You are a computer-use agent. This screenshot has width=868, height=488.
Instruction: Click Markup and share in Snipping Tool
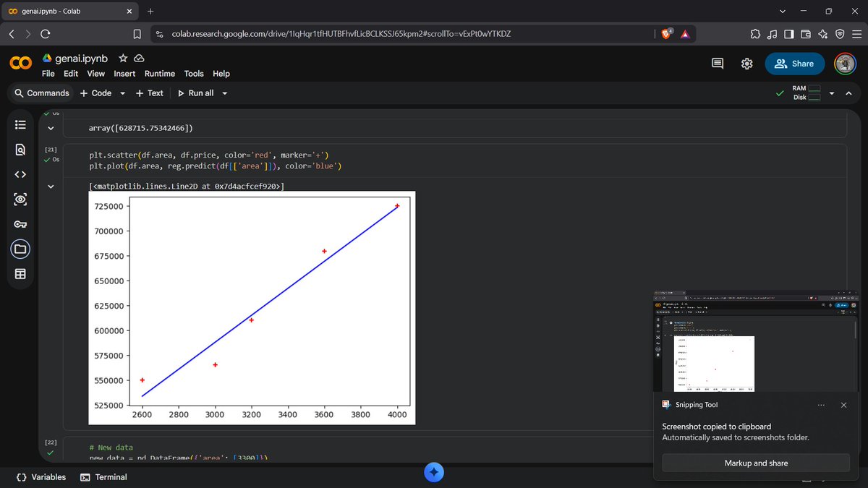[x=756, y=463]
